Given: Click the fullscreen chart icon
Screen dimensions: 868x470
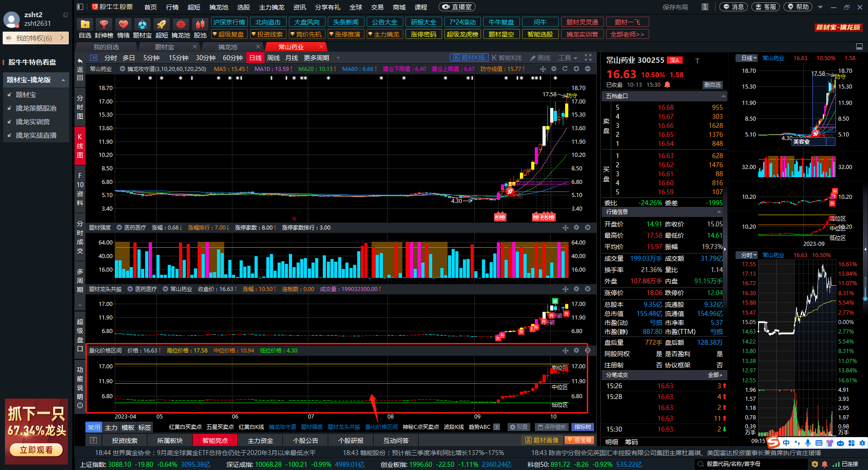Looking at the screenshot, I should tap(588, 57).
